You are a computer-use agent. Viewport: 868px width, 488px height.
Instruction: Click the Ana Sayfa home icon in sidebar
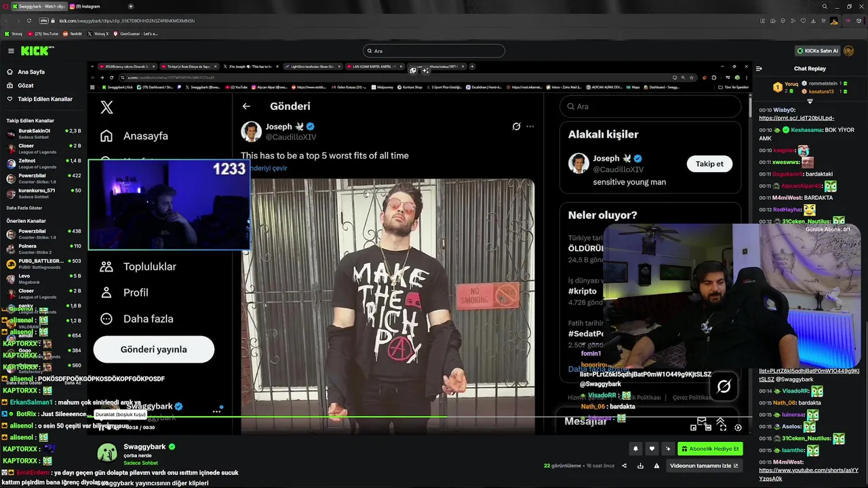10,72
